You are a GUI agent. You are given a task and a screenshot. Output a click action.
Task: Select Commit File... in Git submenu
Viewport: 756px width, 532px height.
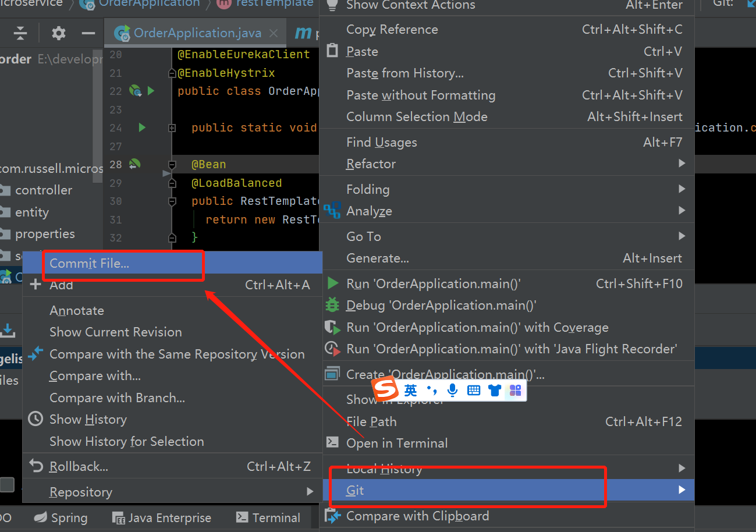tap(172, 263)
